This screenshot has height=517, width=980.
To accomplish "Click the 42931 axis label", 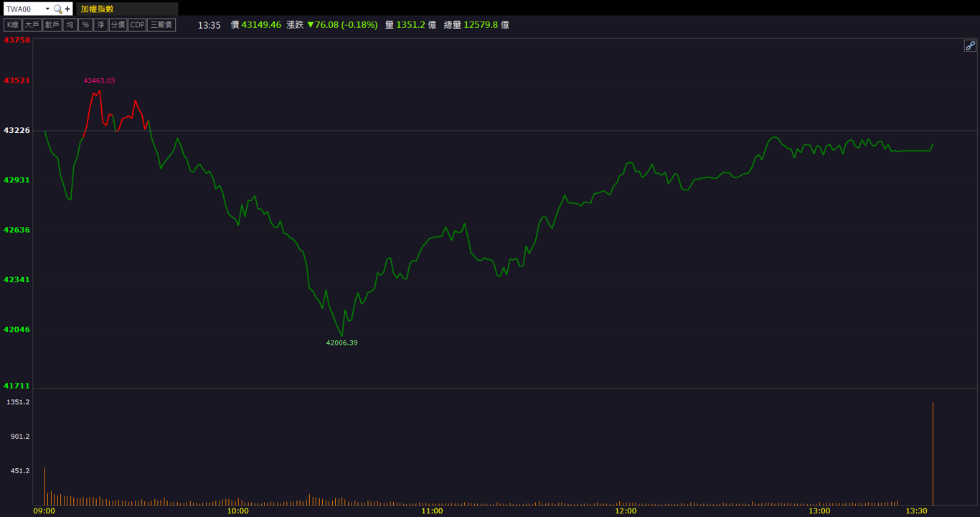I will click(x=17, y=180).
